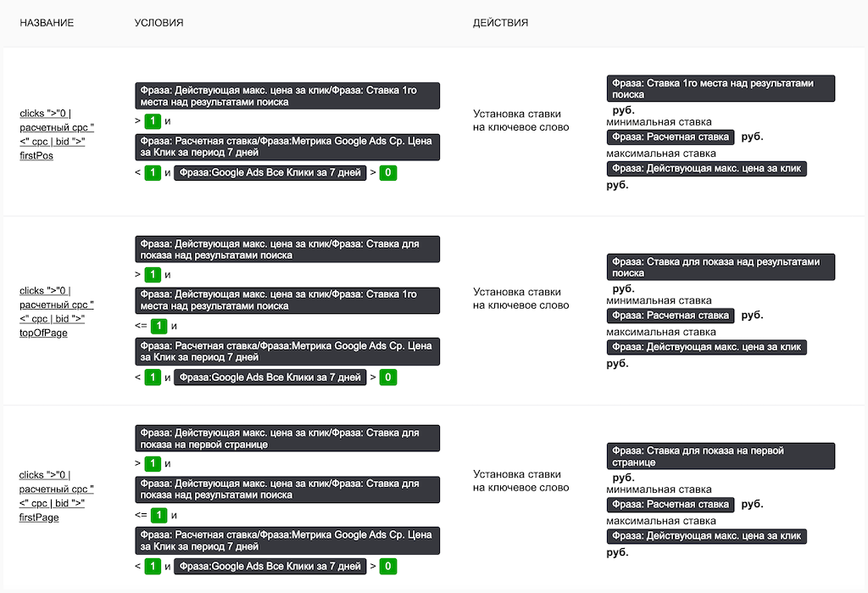Click green value 0 in topOfPage rule conditions
The height and width of the screenshot is (593, 868).
(388, 377)
